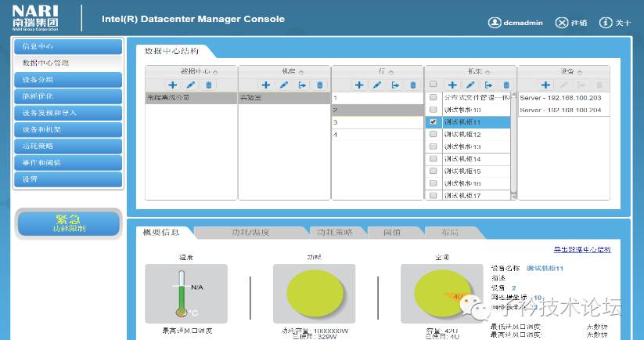Select the 数据中心结构 tab
644x340 pixels.
pos(171,52)
